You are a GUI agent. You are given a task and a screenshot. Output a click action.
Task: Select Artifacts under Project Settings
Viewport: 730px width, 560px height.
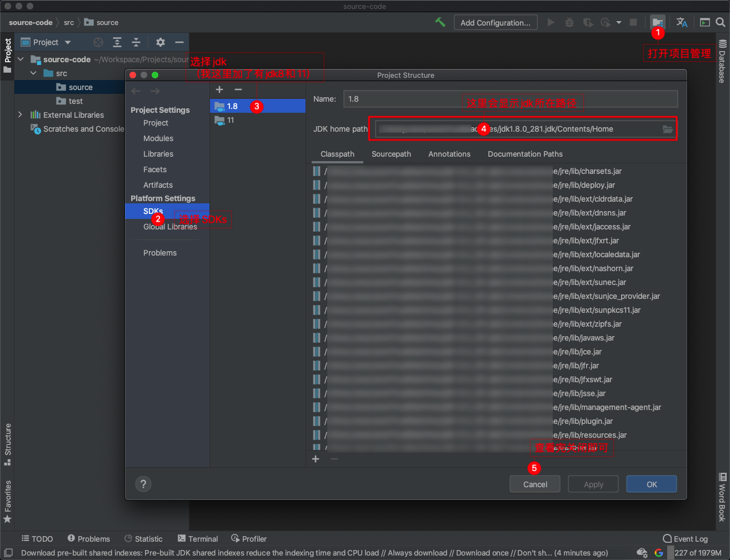coord(158,185)
